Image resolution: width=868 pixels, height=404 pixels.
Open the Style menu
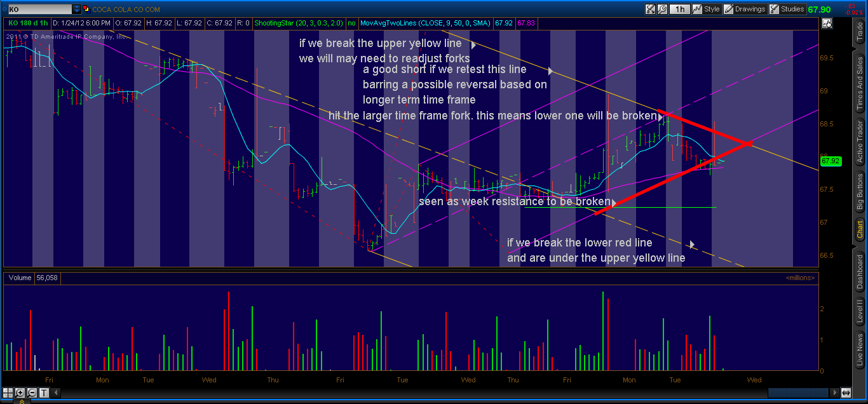click(707, 10)
